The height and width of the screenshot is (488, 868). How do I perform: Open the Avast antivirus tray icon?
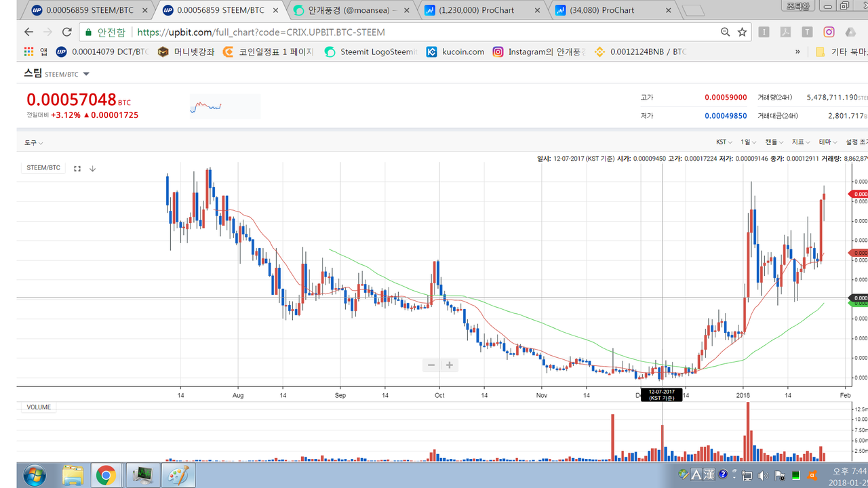[812, 475]
